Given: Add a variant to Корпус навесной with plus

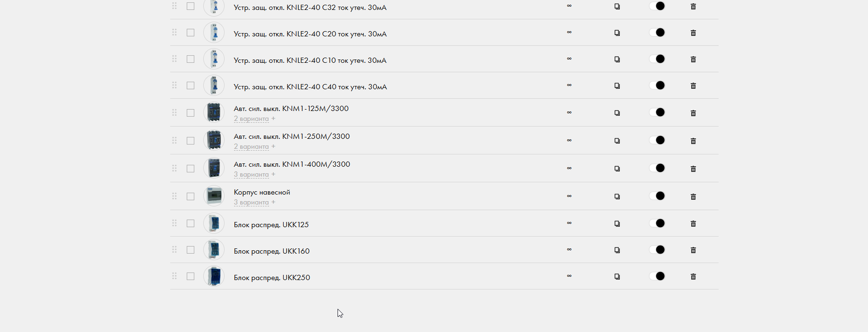Looking at the screenshot, I should (x=273, y=202).
